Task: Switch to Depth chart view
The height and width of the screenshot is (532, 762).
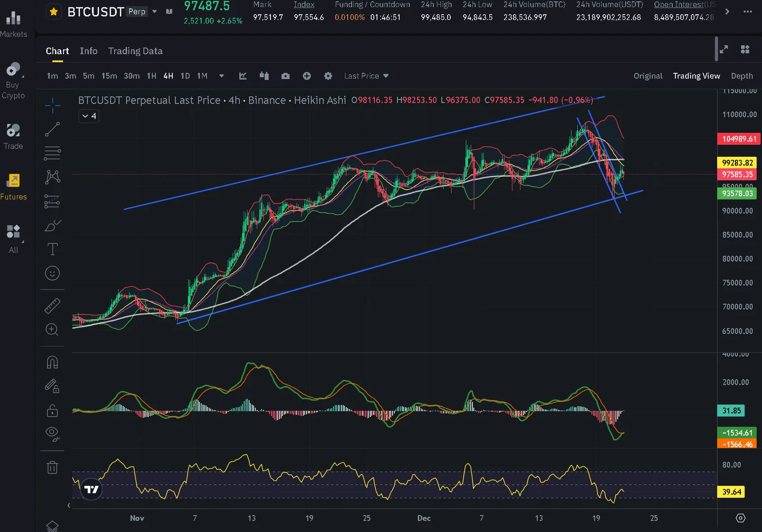Action: [x=742, y=76]
